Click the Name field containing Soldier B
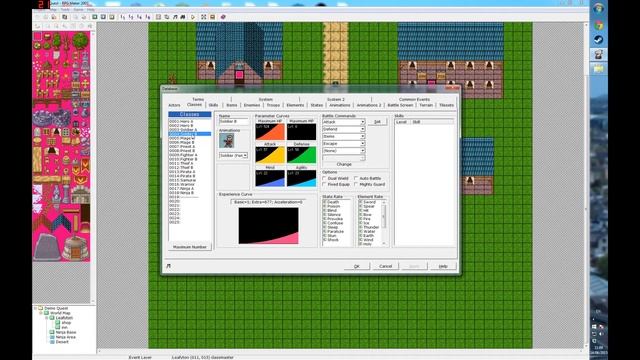Viewport: 640px width, 360px height. point(233,122)
